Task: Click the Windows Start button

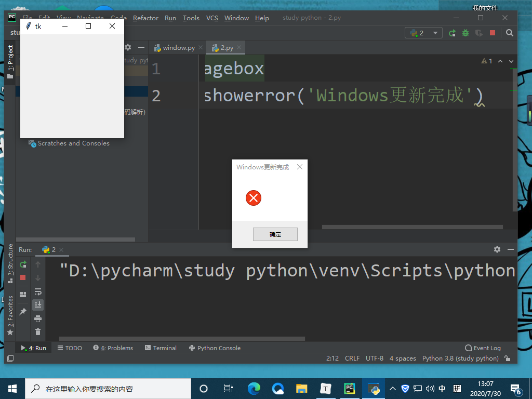Action: [12, 389]
